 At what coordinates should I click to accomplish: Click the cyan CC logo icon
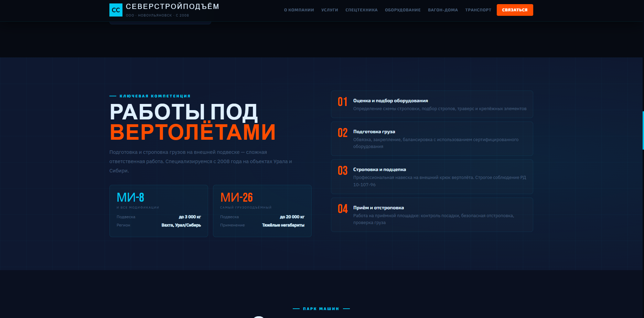116,10
